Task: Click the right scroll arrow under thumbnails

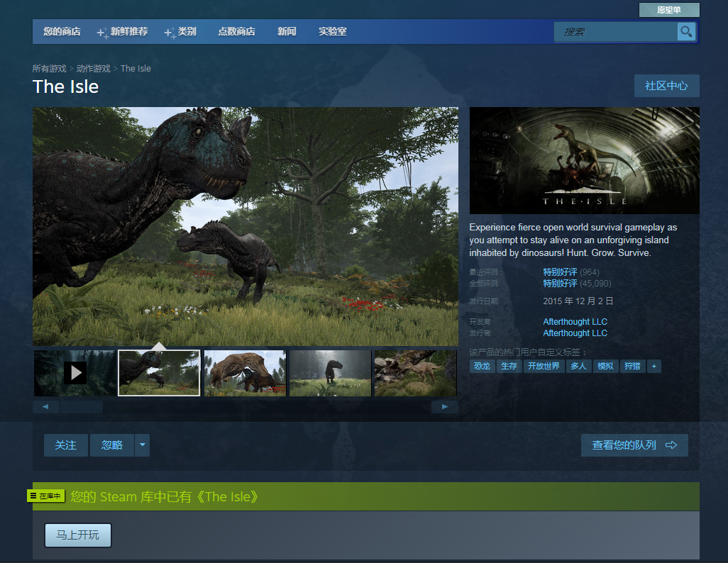Action: point(445,407)
